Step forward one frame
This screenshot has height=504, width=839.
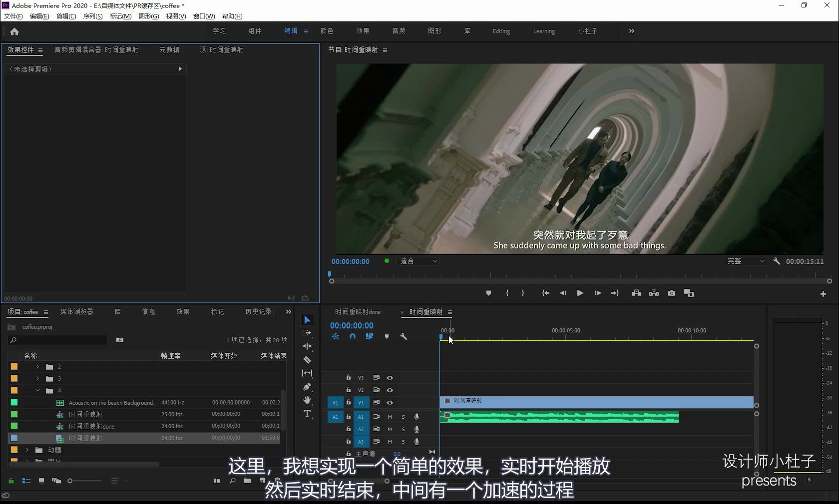click(598, 293)
